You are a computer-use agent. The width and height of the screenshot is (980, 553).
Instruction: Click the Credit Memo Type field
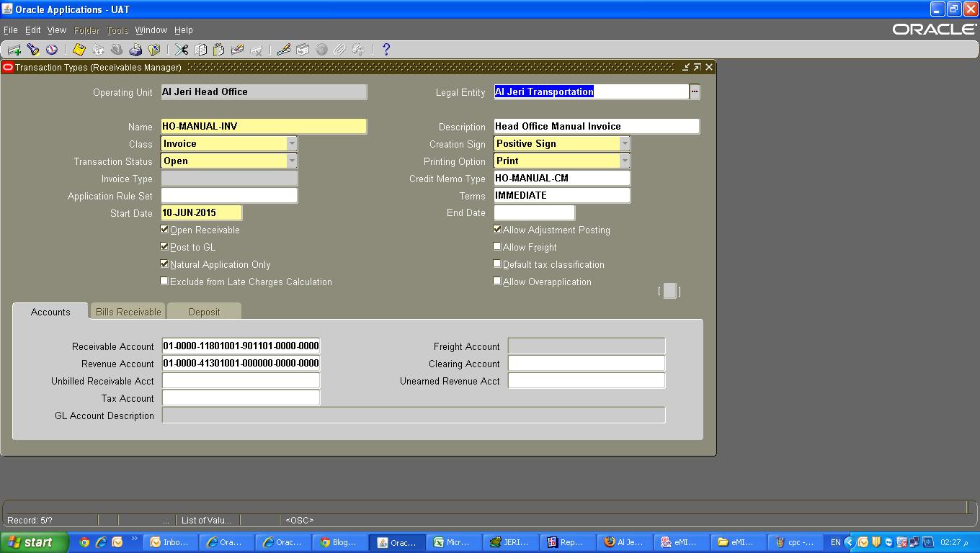562,178
